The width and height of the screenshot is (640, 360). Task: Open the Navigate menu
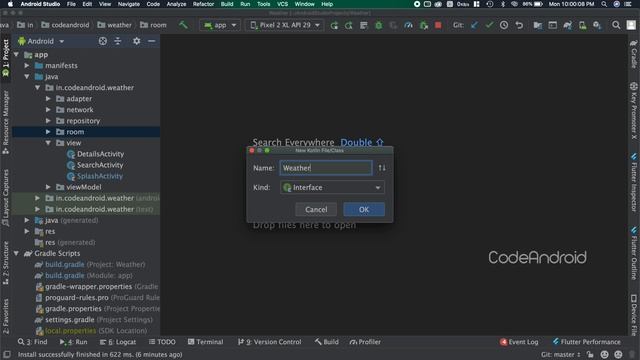pyautogui.click(x=129, y=4)
